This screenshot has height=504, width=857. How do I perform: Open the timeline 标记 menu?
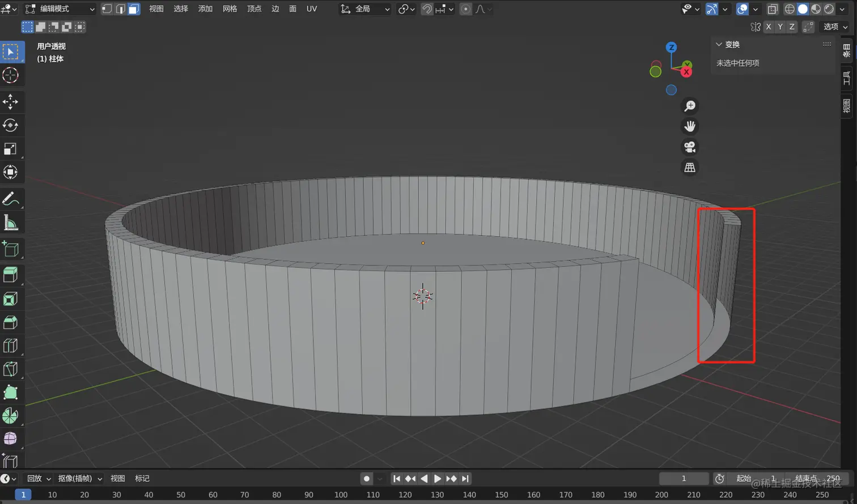142,479
